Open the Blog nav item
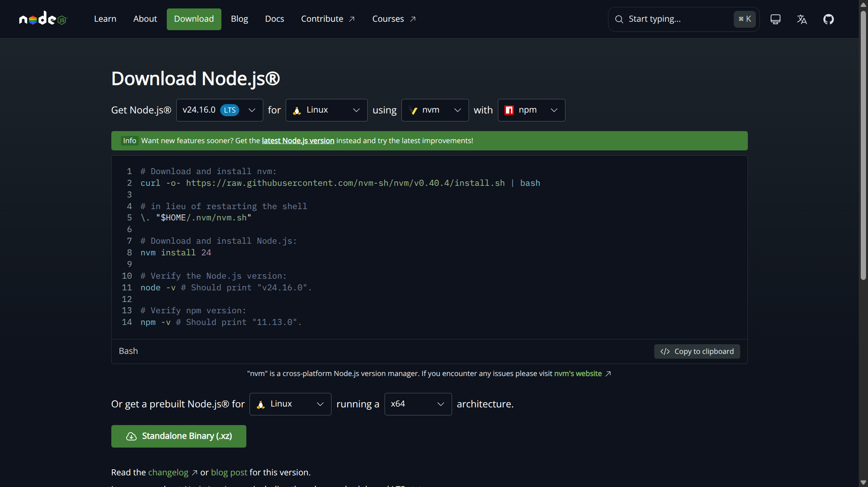Viewport: 868px width, 487px height. point(240,19)
